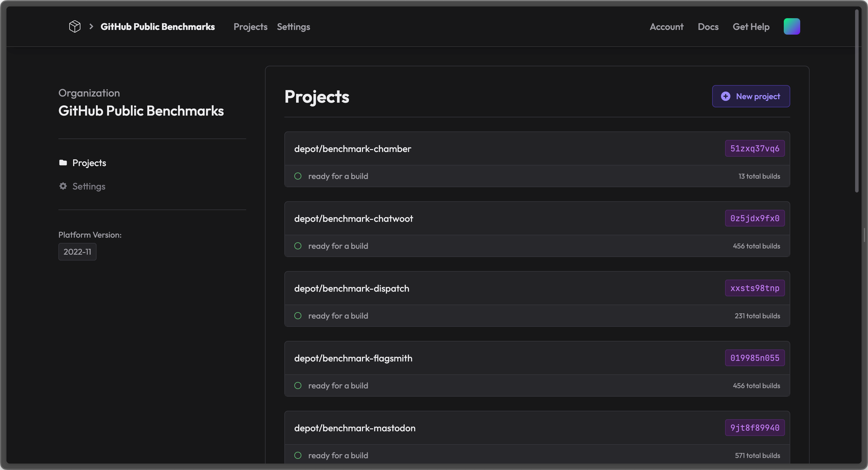Click the Depot cube logo icon

pos(75,26)
